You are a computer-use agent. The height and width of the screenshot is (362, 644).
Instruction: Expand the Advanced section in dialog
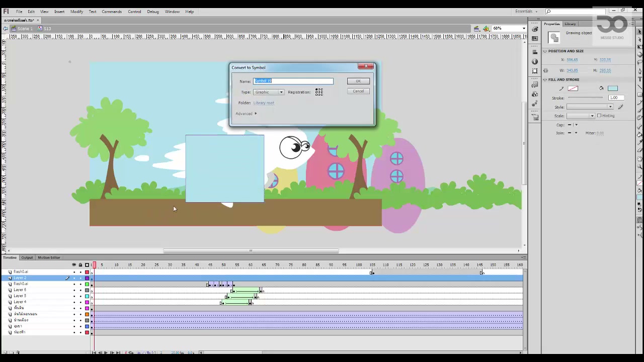coord(246,114)
